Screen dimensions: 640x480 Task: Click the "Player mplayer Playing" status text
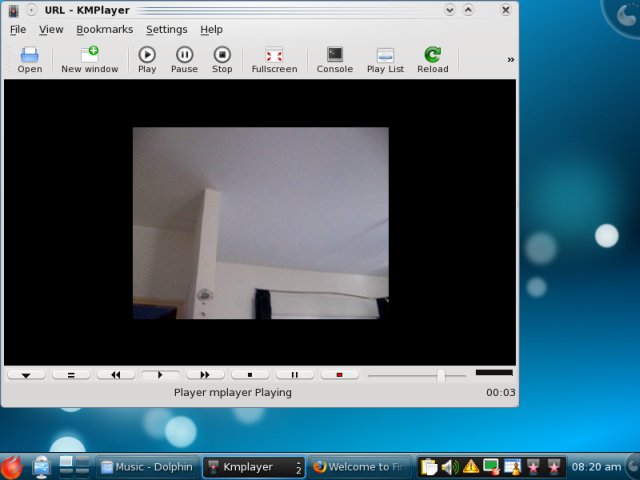pyautogui.click(x=233, y=393)
